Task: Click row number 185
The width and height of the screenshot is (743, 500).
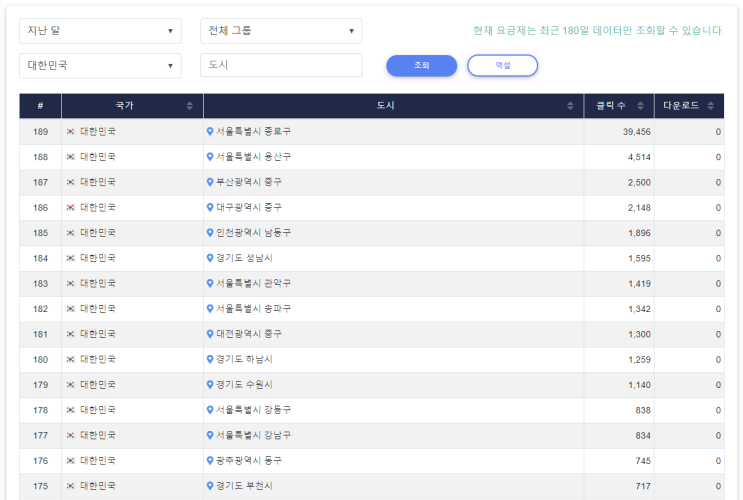Action: [x=40, y=233]
